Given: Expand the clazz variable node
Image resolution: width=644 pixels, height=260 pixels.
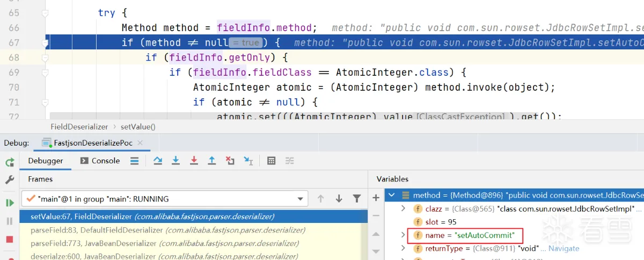Looking at the screenshot, I should pyautogui.click(x=404, y=208).
